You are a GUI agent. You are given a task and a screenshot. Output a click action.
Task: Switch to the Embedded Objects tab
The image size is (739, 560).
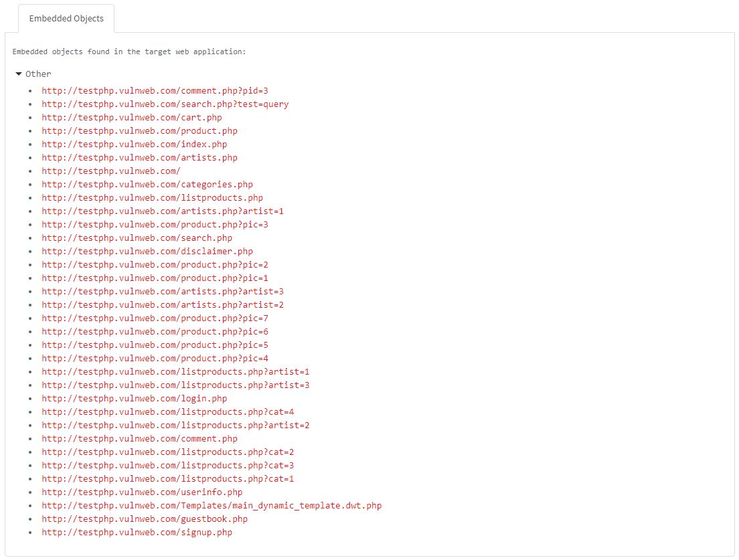[66, 19]
